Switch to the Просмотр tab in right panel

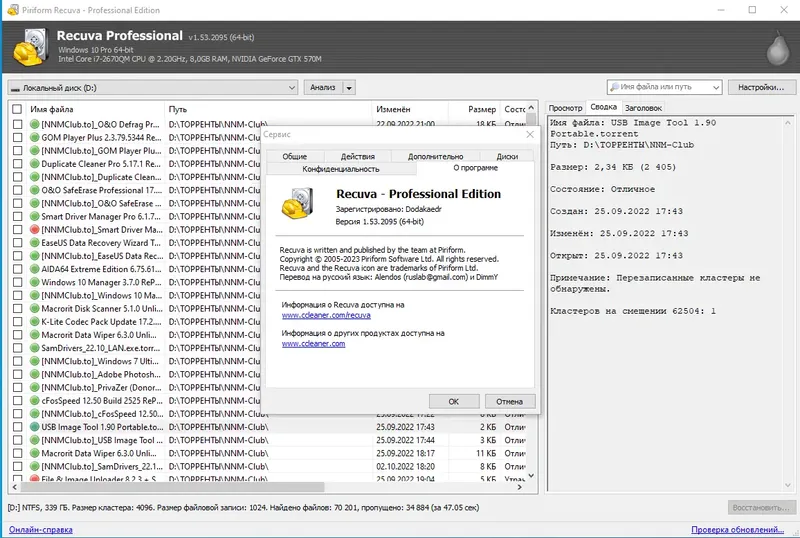pyautogui.click(x=565, y=108)
